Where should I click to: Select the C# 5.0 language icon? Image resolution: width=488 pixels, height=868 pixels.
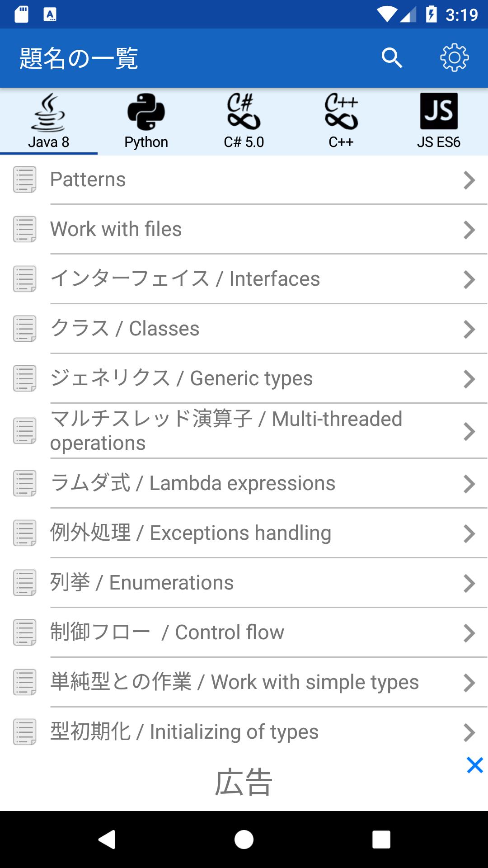pyautogui.click(x=244, y=112)
